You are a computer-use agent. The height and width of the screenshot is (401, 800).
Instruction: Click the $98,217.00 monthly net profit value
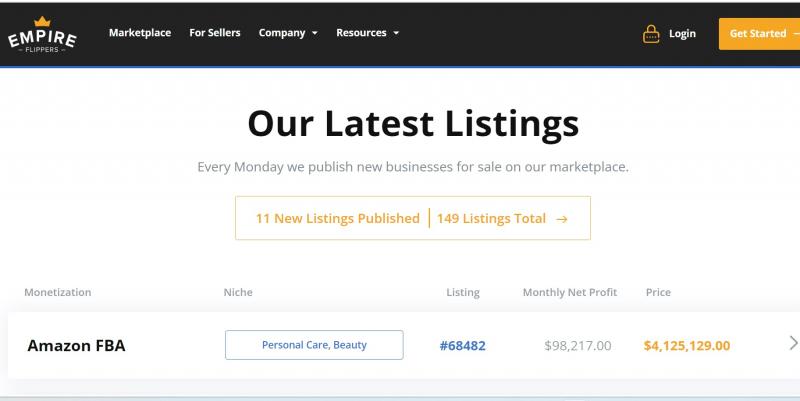pyautogui.click(x=578, y=346)
